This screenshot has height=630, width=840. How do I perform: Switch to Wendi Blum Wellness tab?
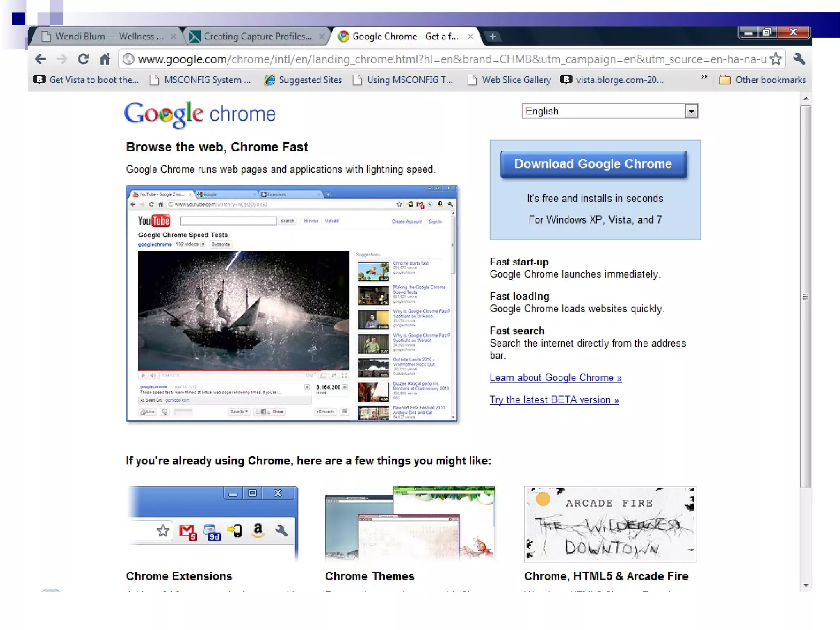[x=109, y=37]
